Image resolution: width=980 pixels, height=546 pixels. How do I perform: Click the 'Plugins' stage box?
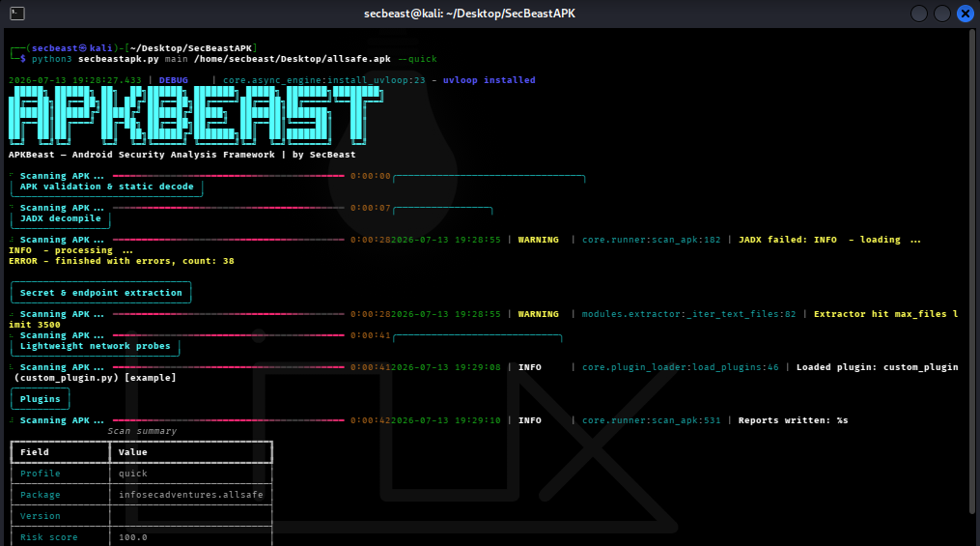[40, 399]
